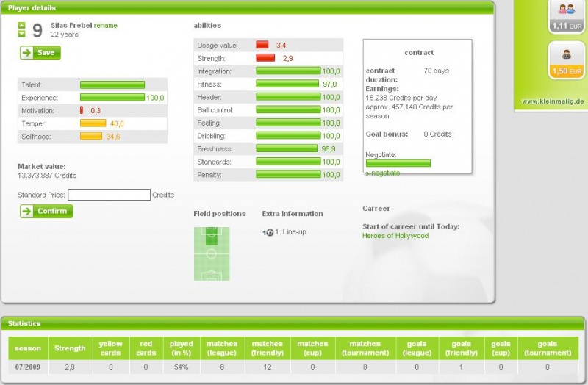Open Heroes of Hollywood team link

[395, 235]
